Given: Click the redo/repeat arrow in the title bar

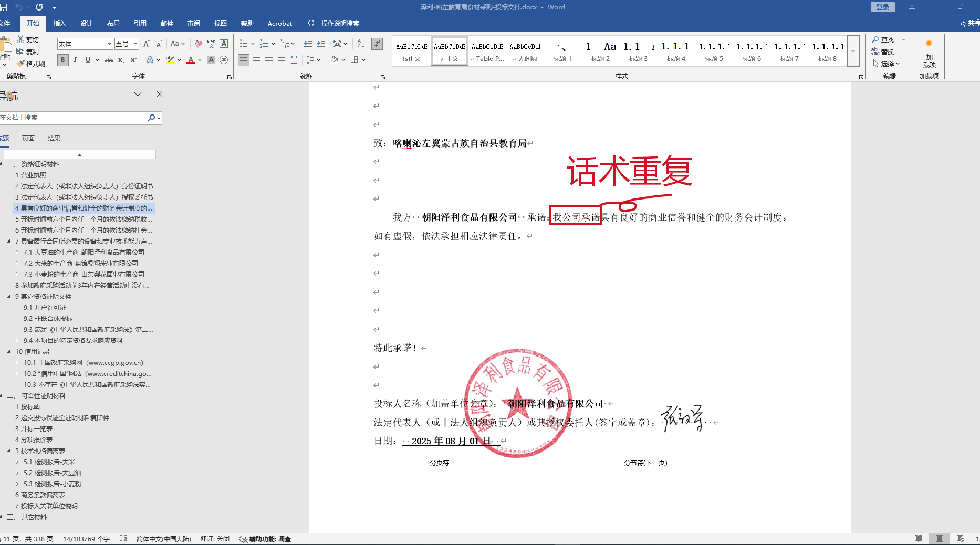Looking at the screenshot, I should pos(39,7).
